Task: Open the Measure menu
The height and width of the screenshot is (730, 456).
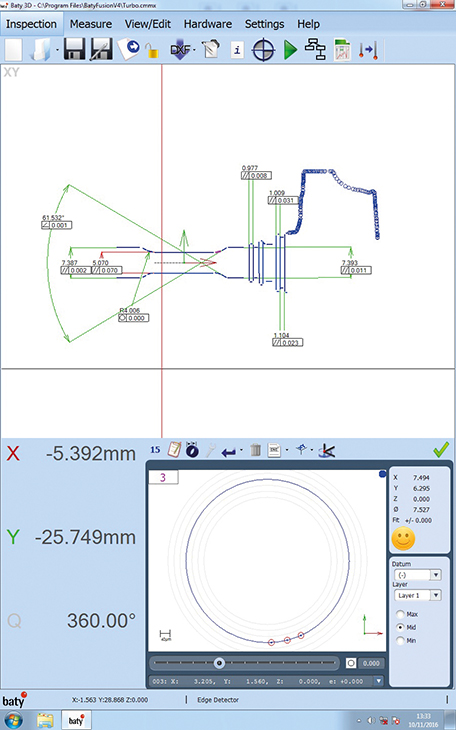Action: coord(91,24)
